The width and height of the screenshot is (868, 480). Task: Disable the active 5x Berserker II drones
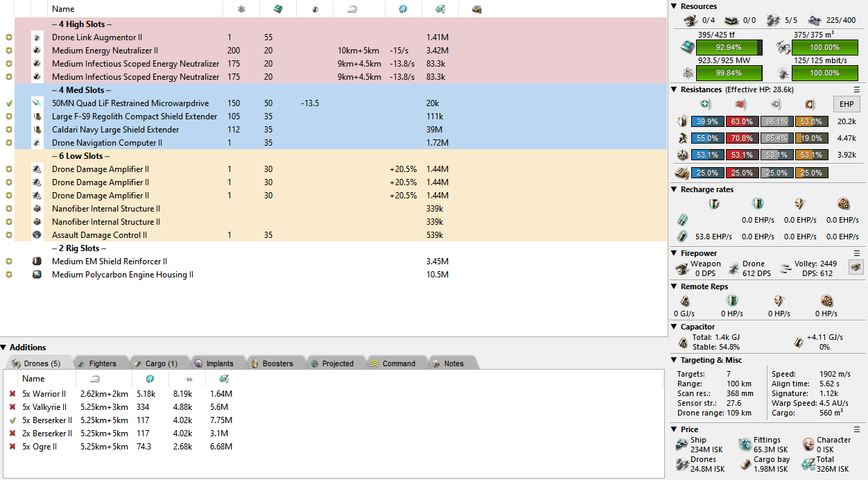click(12, 420)
